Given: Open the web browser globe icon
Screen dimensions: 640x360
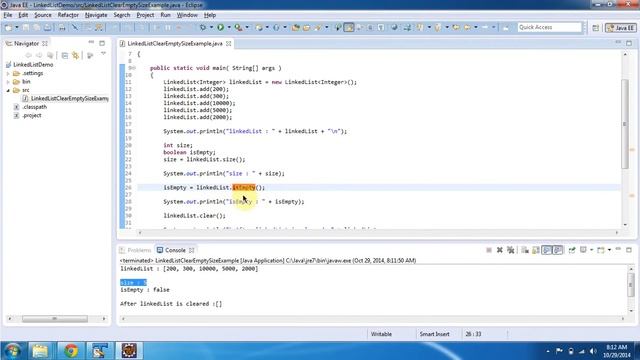Looking at the screenshot, I should [x=394, y=27].
